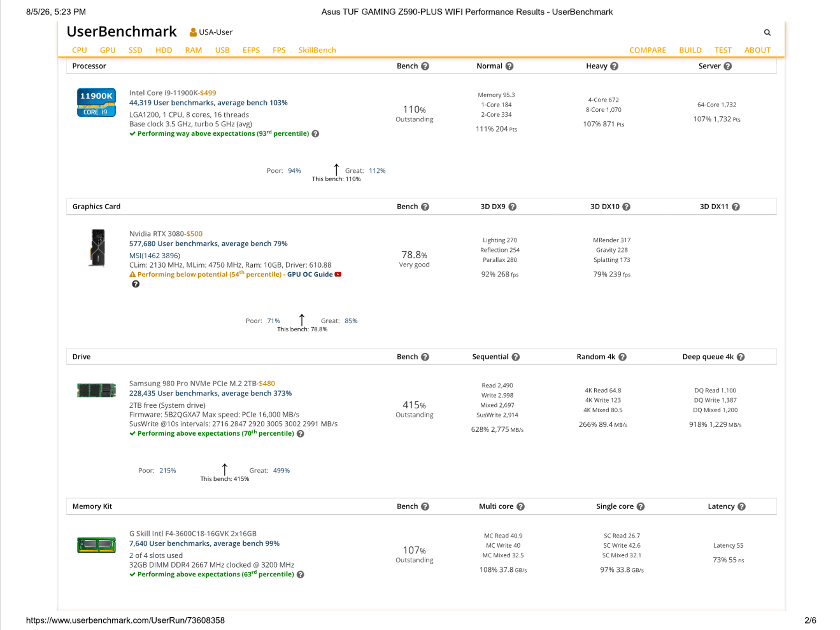The image size is (840, 630).
Task: Click the USA-User profile icon
Action: pos(193,32)
